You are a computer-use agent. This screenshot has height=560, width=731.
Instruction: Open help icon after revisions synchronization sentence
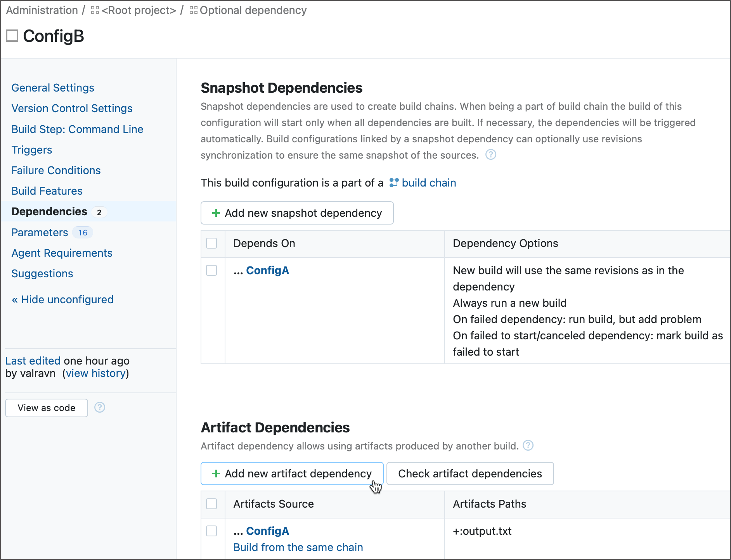[x=490, y=154]
